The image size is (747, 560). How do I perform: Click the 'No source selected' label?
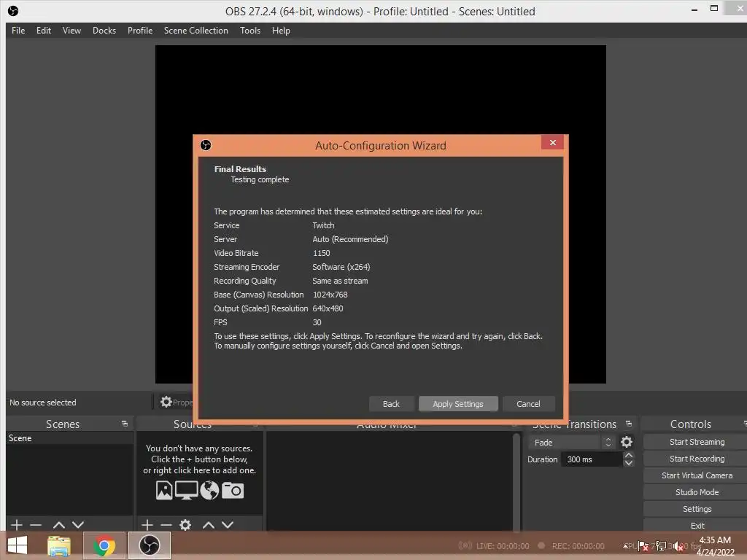point(43,402)
